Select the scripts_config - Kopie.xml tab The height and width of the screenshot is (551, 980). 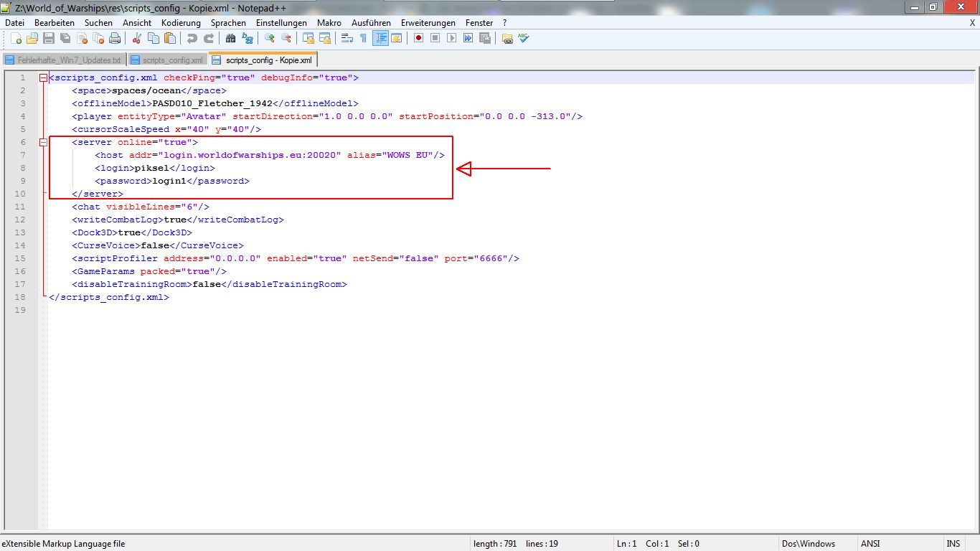click(263, 60)
